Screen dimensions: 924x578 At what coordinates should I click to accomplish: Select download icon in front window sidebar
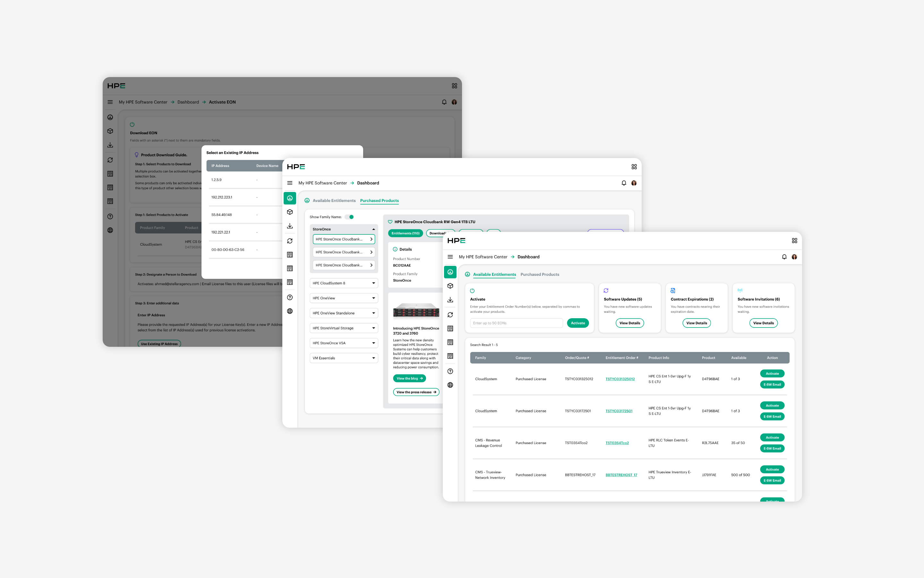pyautogui.click(x=450, y=300)
